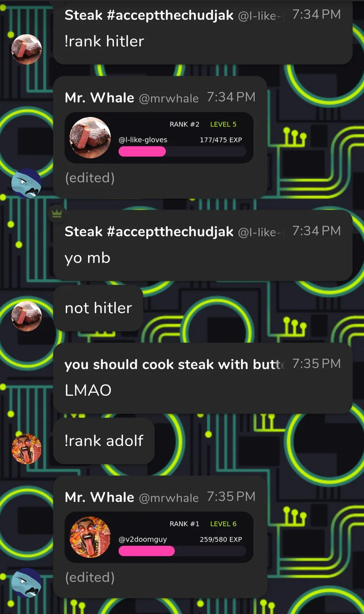Tap the "LMAO" message text
This screenshot has height=614, width=364.
pos(88,390)
